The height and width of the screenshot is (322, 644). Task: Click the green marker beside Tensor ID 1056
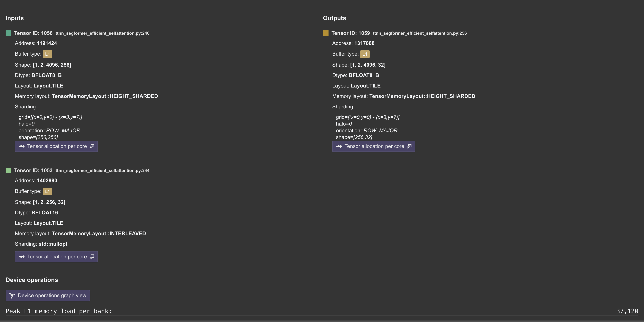8,33
